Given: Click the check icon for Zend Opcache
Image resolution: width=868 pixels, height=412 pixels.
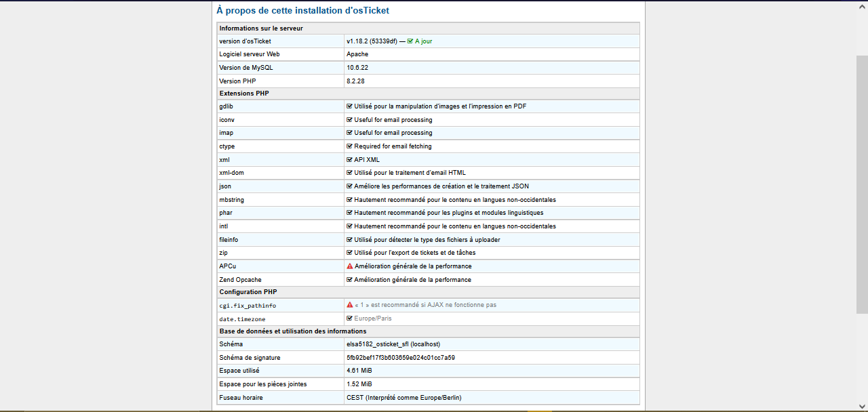Looking at the screenshot, I should [349, 280].
